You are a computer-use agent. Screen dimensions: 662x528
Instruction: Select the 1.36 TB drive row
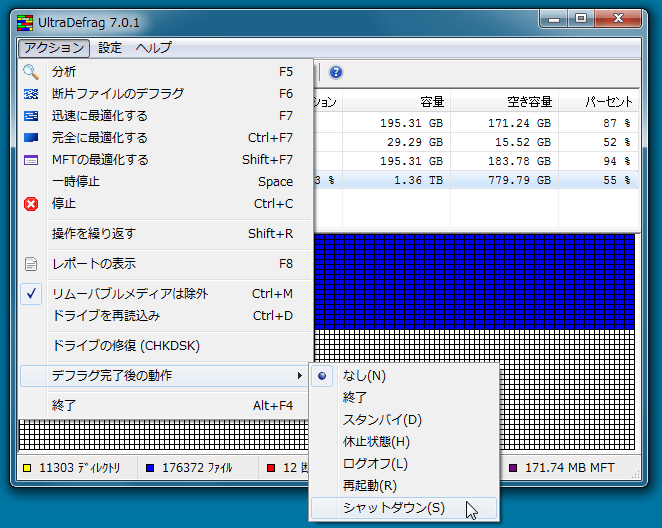pyautogui.click(x=476, y=180)
